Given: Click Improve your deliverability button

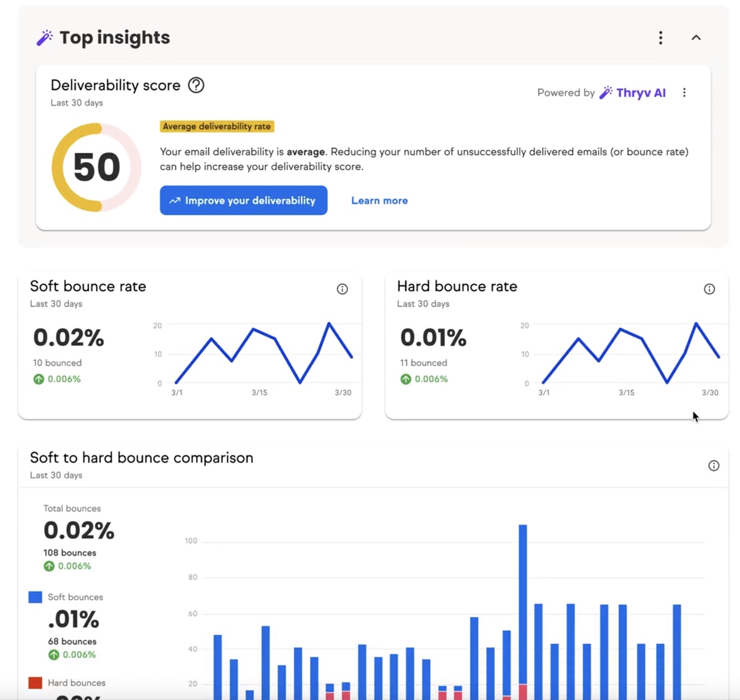Looking at the screenshot, I should tap(244, 200).
